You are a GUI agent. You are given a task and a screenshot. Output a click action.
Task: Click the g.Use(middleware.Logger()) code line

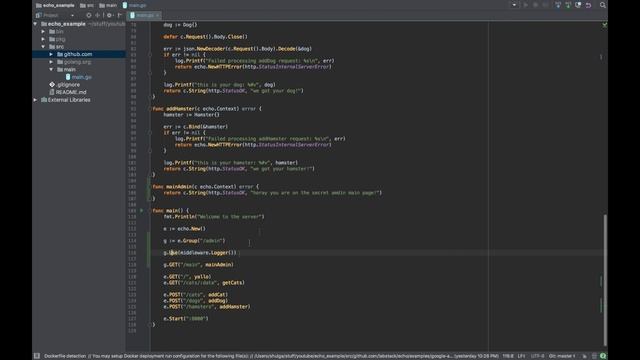[200, 253]
